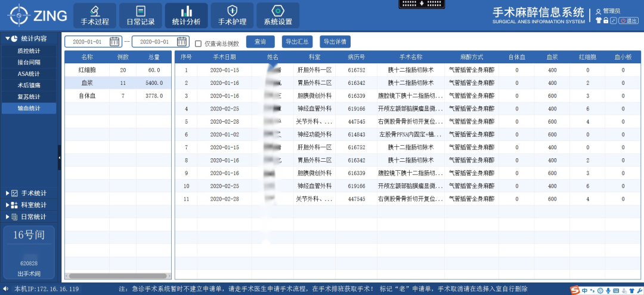Open the emoji face icon in IME bar

click(600, 291)
